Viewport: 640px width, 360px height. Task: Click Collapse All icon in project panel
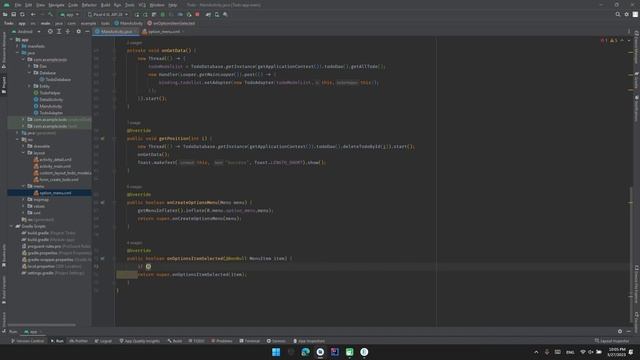pyautogui.click(x=68, y=31)
